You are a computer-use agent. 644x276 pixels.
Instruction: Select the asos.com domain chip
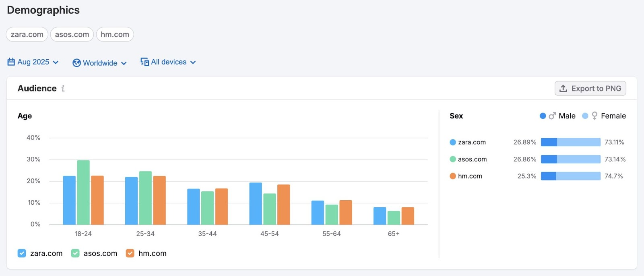click(x=72, y=35)
